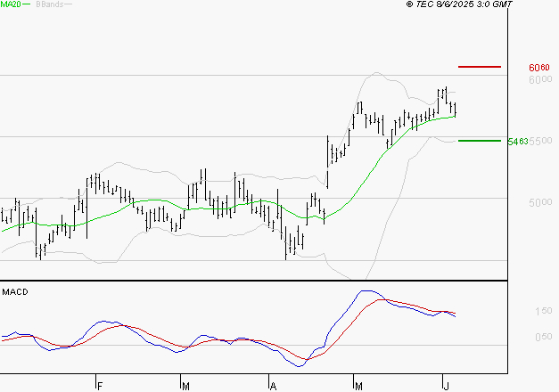Click the latest price bar on chart
Image resolution: width=559 pixels, height=392 pixels.
(x=455, y=108)
